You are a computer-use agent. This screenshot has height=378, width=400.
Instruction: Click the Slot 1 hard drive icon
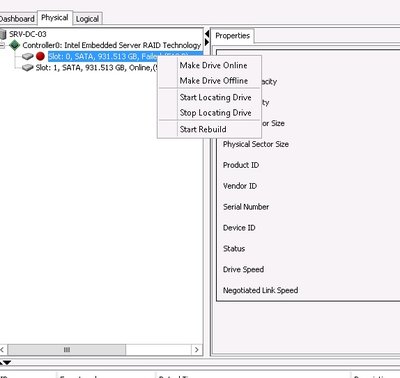click(28, 68)
